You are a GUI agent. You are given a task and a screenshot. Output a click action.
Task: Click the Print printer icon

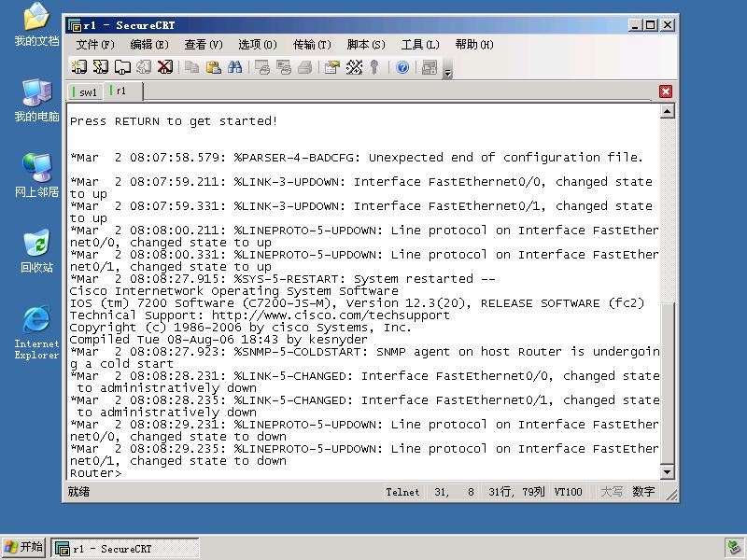pyautogui.click(x=305, y=67)
